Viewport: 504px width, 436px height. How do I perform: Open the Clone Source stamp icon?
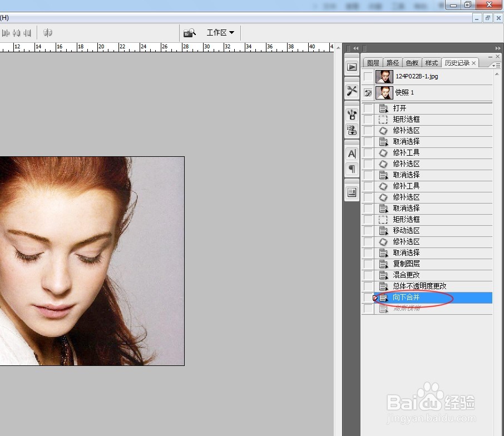pos(352,130)
